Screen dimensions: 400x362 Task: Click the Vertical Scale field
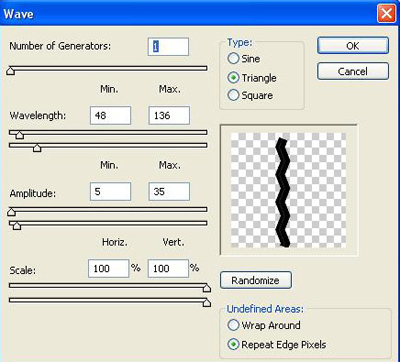point(168,268)
